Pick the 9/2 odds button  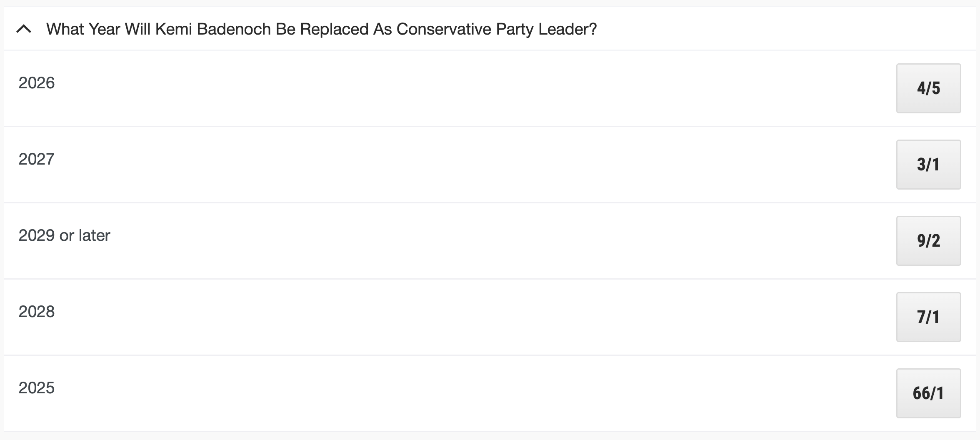coord(928,241)
